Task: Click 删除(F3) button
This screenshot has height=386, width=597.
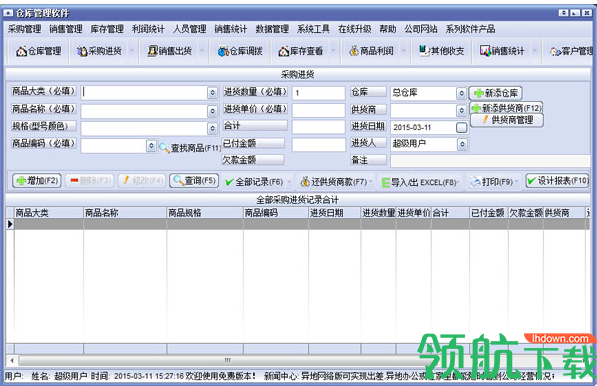Action: pos(89,180)
